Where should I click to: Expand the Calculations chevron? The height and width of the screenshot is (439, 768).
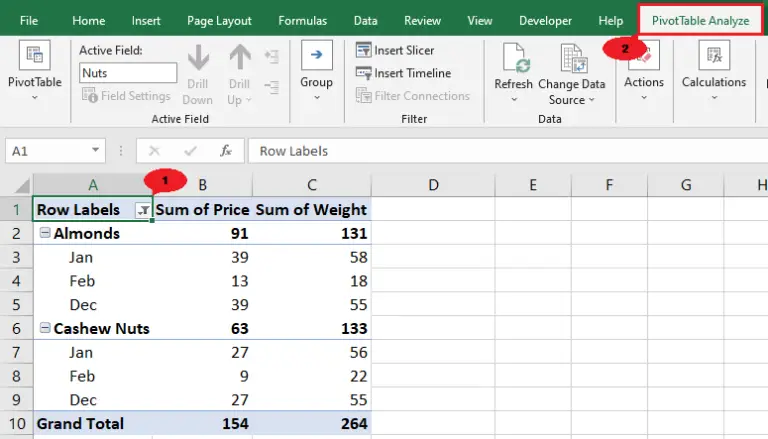tap(714, 98)
